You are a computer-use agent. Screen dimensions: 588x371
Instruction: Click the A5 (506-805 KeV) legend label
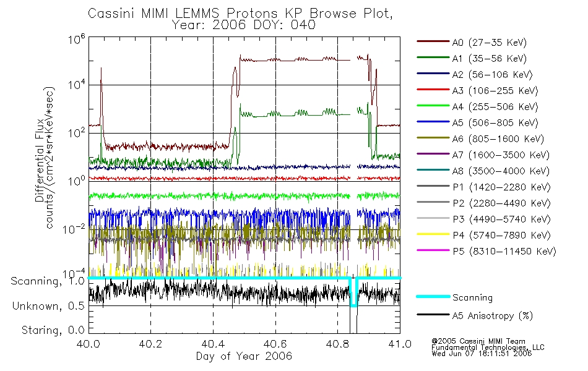495,123
